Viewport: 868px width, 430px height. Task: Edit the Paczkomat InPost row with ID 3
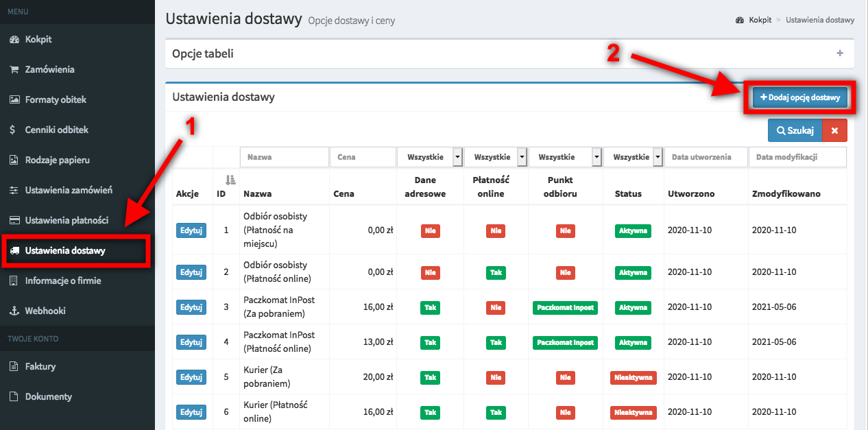[x=191, y=307]
